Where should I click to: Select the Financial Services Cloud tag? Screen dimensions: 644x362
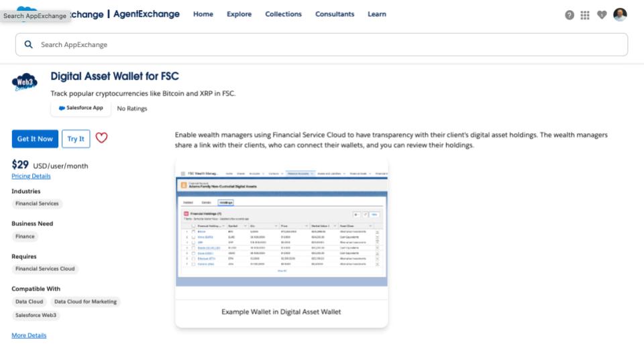tap(45, 269)
